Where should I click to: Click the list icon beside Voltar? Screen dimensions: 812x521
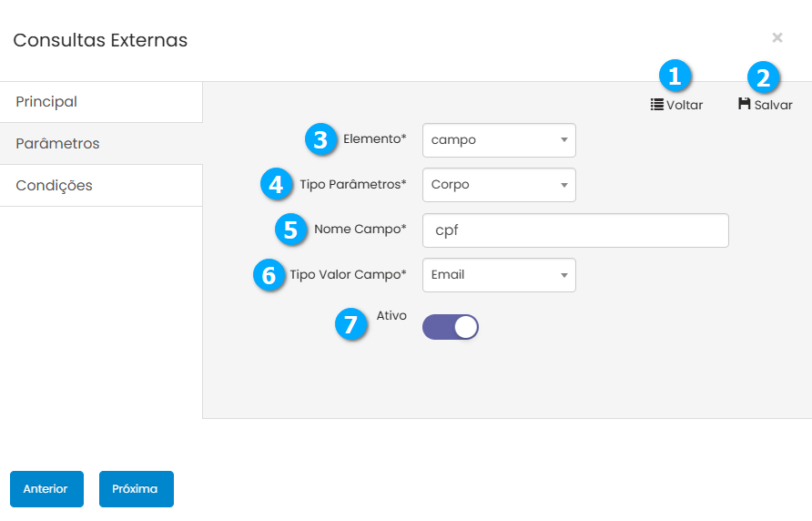[656, 105]
